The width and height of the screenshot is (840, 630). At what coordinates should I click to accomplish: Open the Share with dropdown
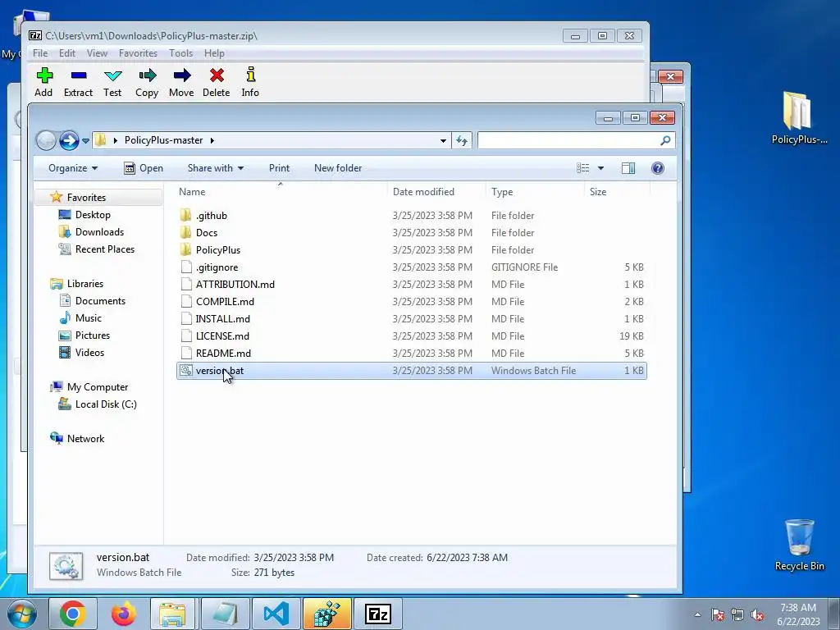pos(216,168)
